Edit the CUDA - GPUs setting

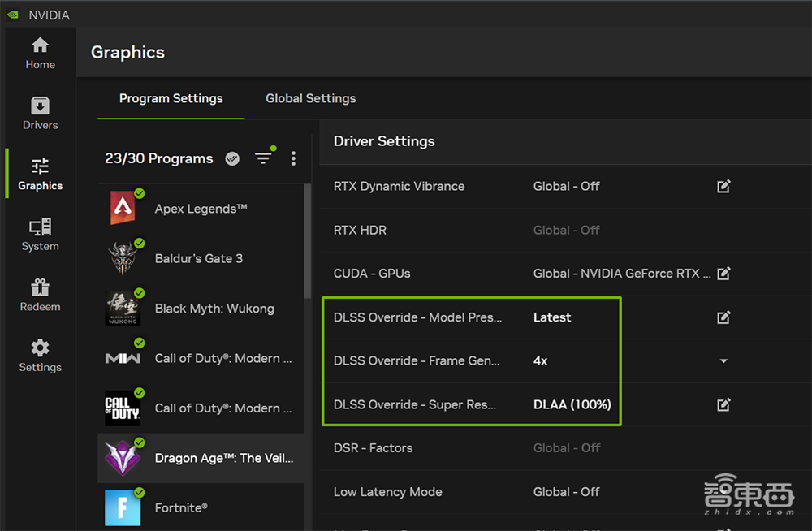[x=723, y=274]
